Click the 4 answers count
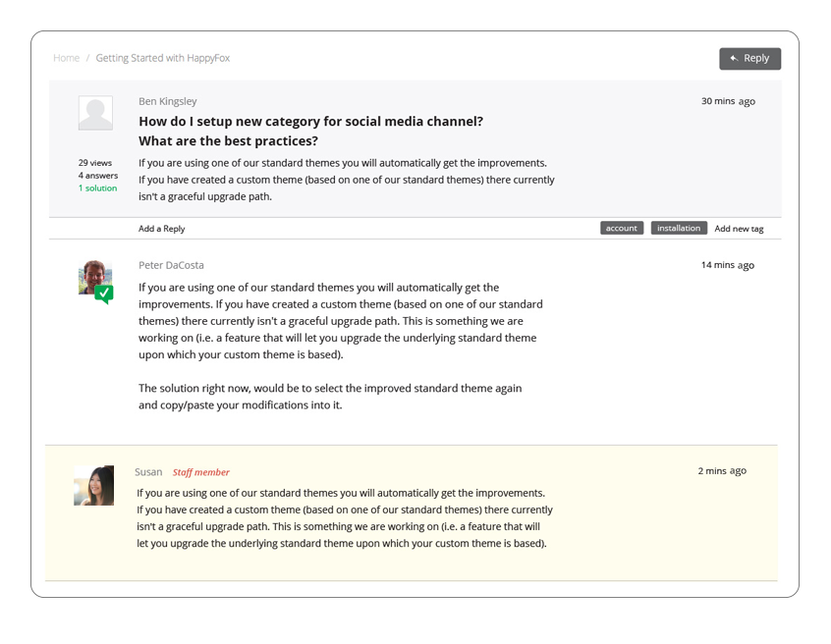 (x=98, y=176)
